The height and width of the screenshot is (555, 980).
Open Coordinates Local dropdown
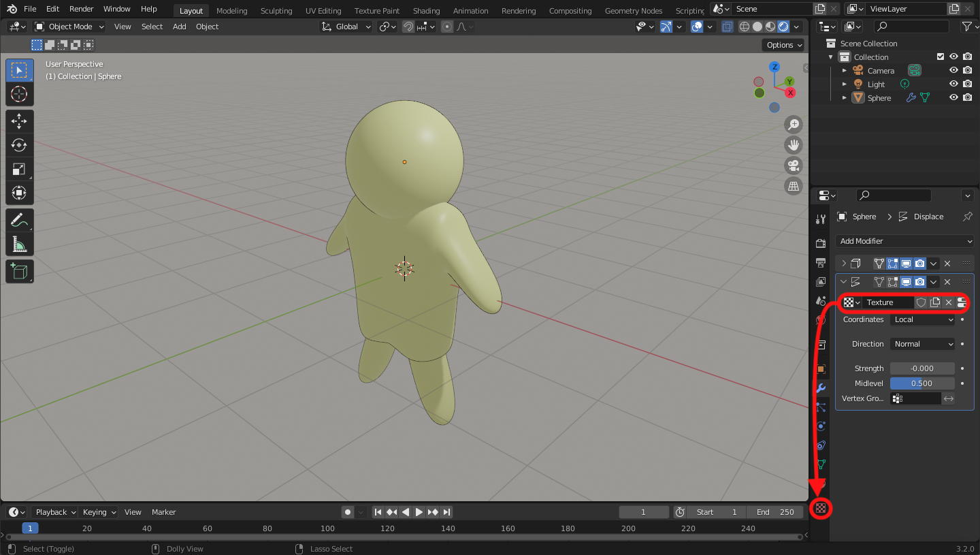pos(922,319)
